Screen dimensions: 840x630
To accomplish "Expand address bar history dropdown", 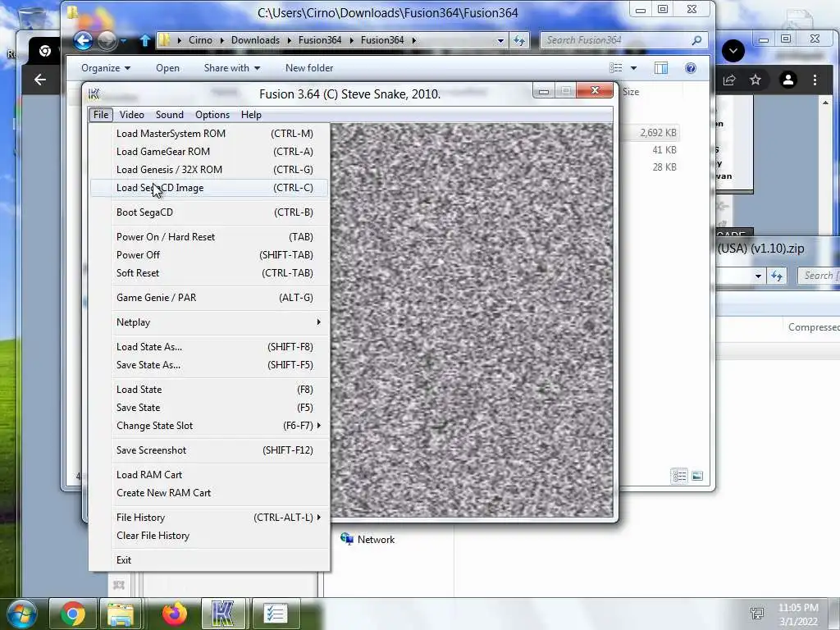I will point(500,40).
